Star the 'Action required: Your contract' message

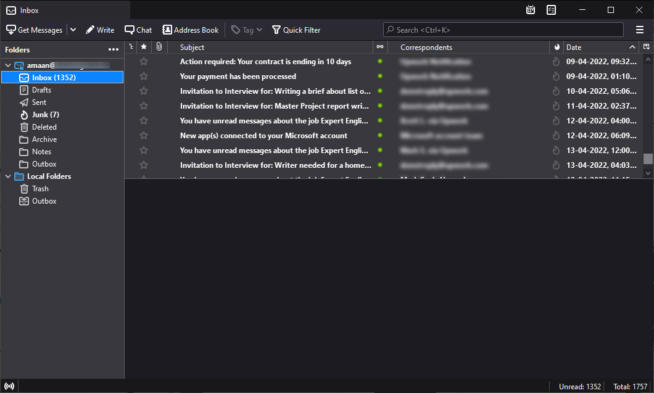coord(144,62)
